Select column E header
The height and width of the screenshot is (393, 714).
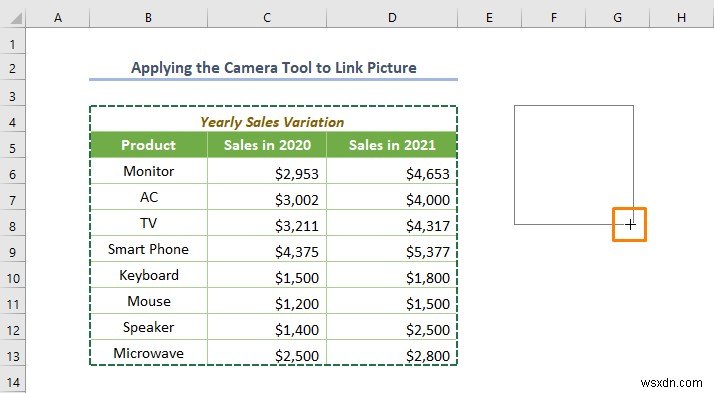coord(489,18)
